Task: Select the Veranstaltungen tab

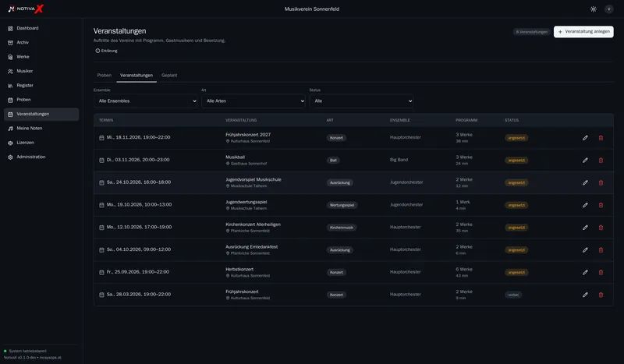Action: tap(136, 75)
